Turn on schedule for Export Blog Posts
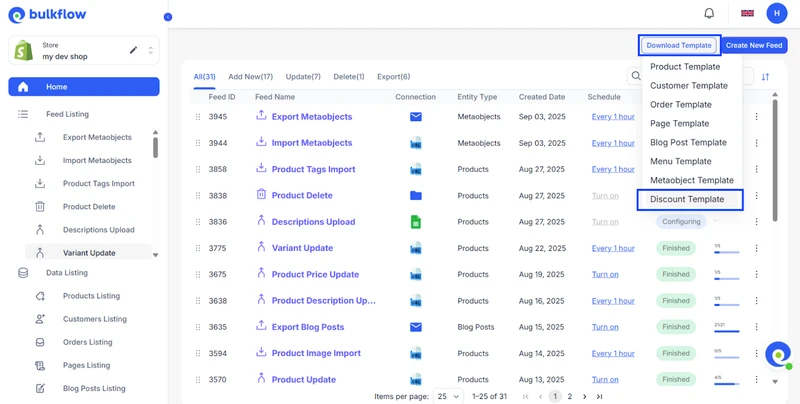 tap(605, 327)
